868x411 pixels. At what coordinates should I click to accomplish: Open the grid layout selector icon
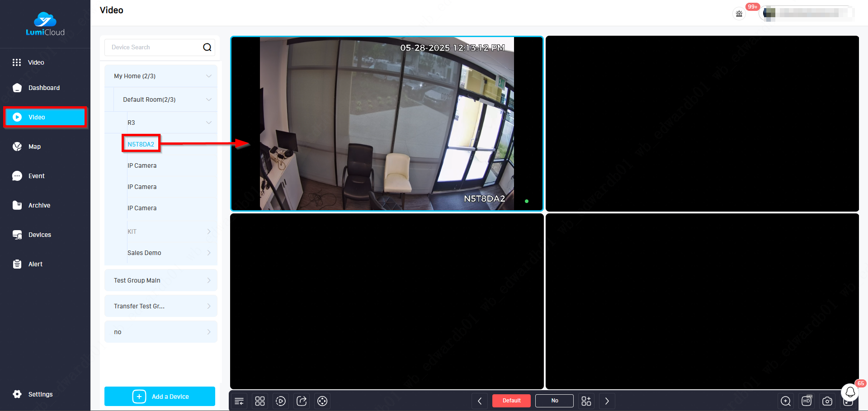point(260,401)
